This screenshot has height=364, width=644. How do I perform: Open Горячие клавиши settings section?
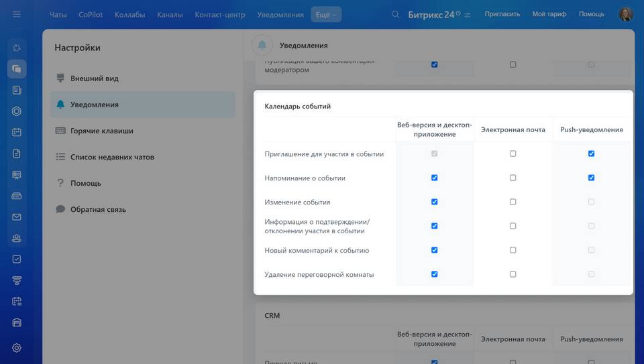tap(101, 131)
